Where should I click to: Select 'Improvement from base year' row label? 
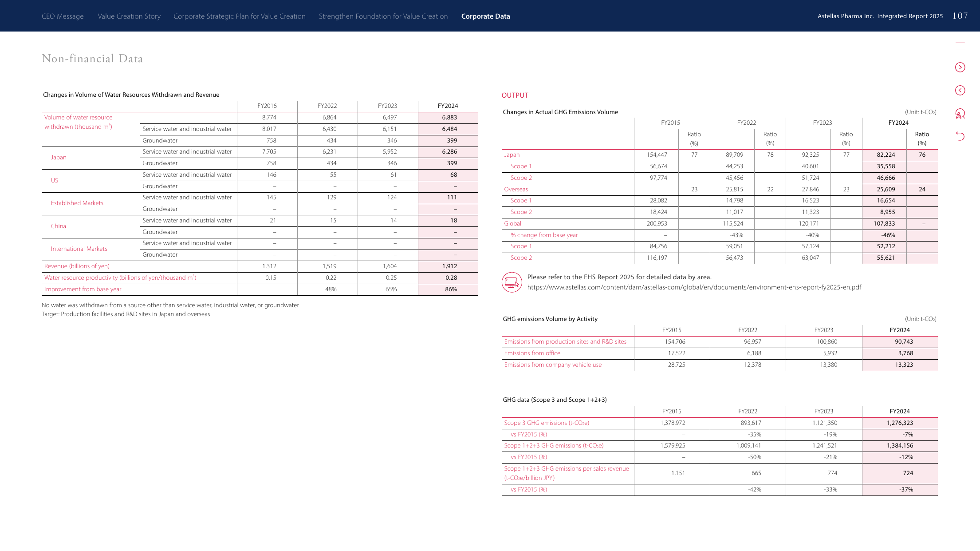[83, 289]
